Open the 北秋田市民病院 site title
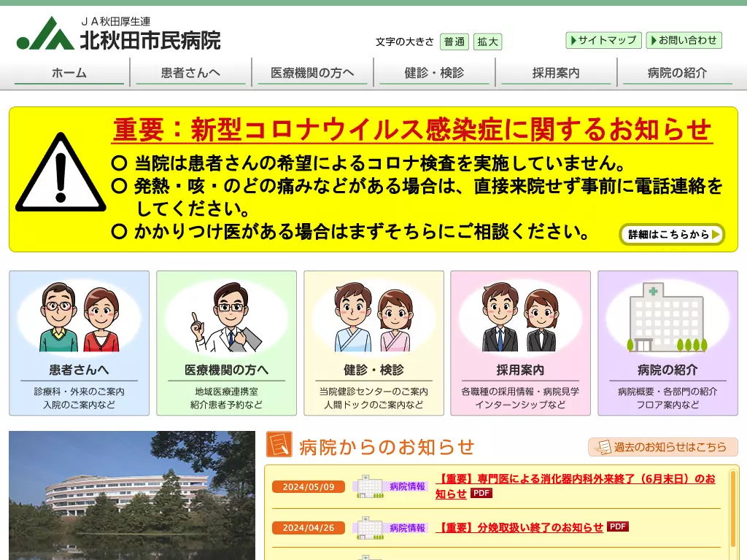This screenshot has width=747, height=560. [x=150, y=41]
